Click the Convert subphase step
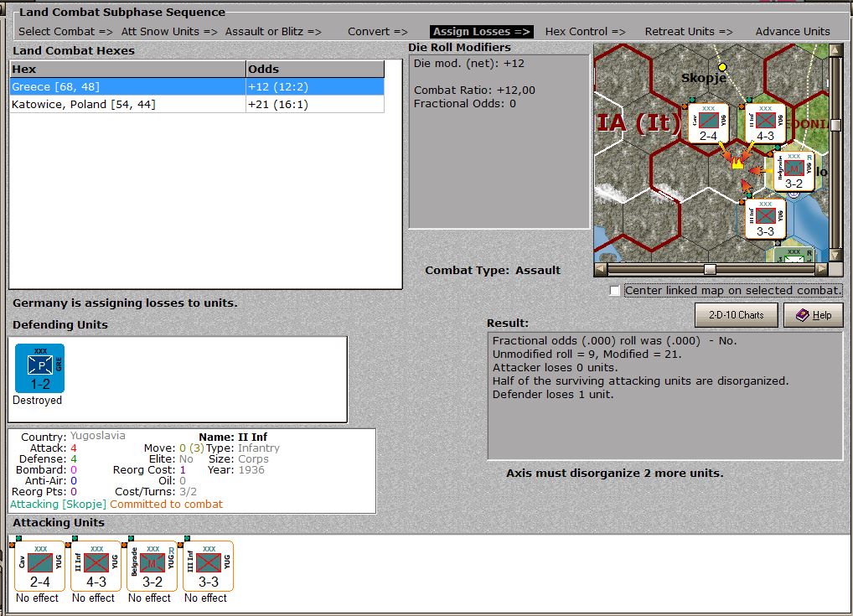The height and width of the screenshot is (616, 853). pos(378,32)
